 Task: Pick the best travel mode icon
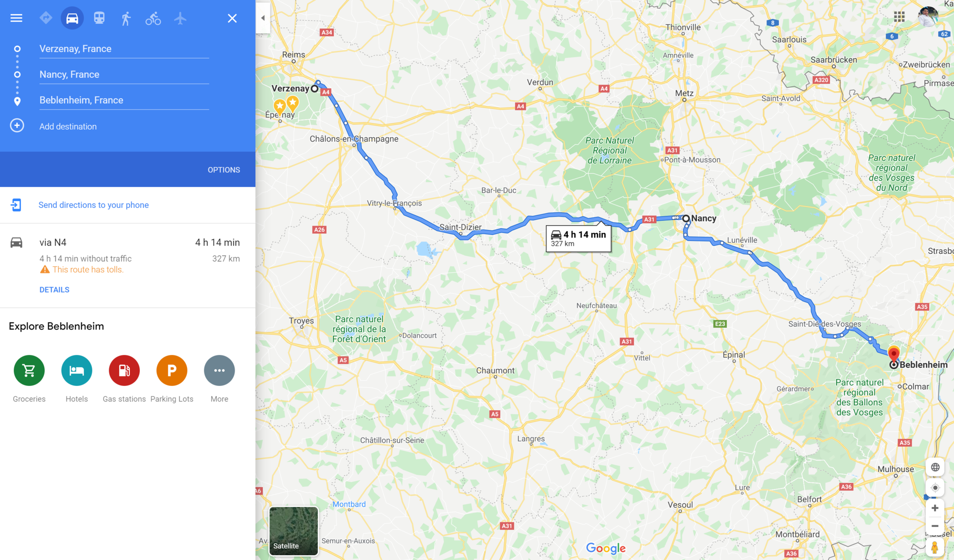click(x=46, y=18)
